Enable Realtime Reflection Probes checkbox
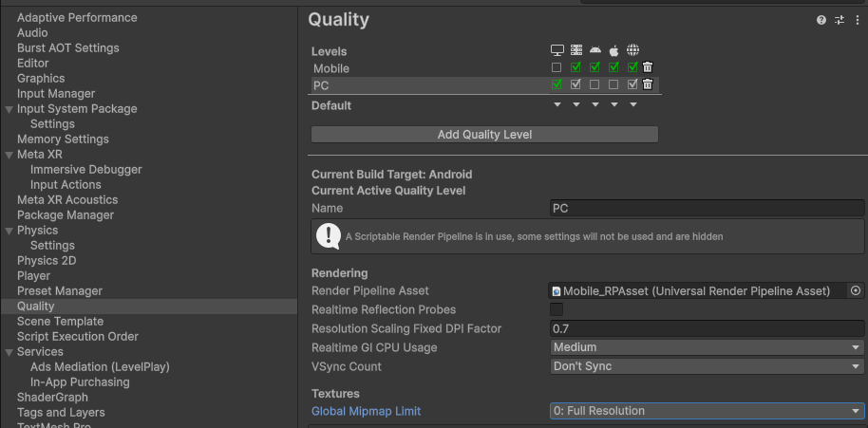Image resolution: width=868 pixels, height=428 pixels. [557, 309]
